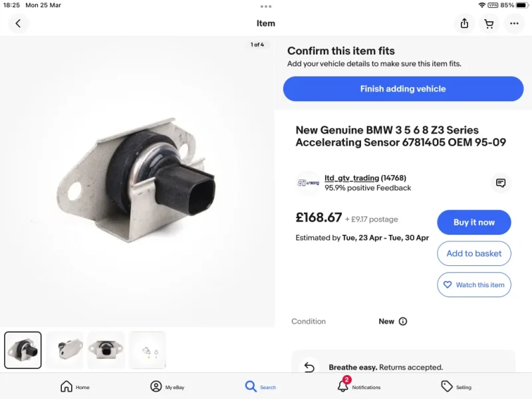Switch to the Selling tab
Image resolution: width=532 pixels, height=399 pixels.
[456, 387]
